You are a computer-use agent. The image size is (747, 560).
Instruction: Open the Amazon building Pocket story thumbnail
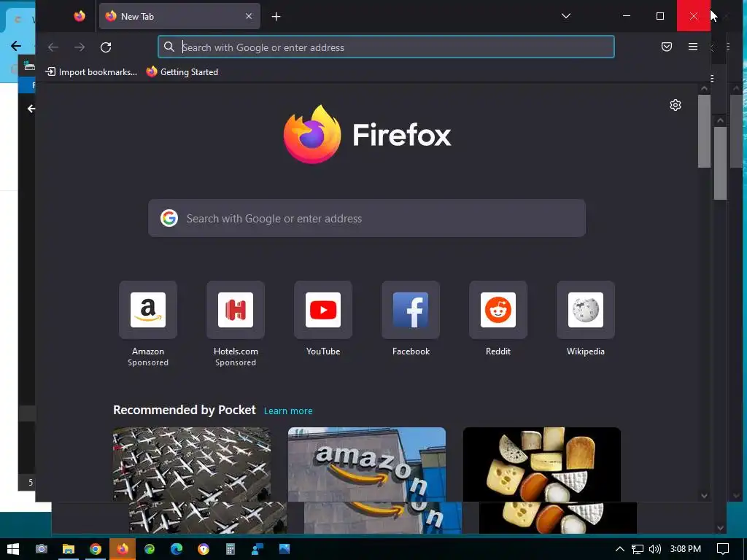click(367, 464)
